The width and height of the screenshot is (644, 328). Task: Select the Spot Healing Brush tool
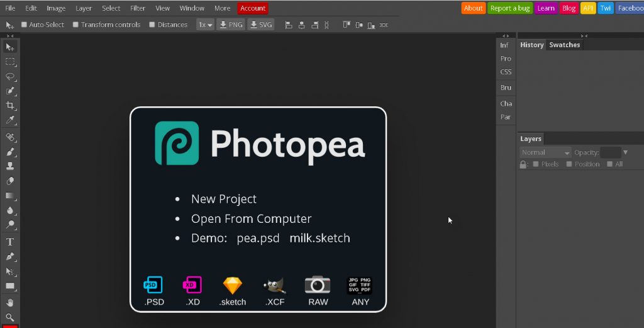(10, 137)
